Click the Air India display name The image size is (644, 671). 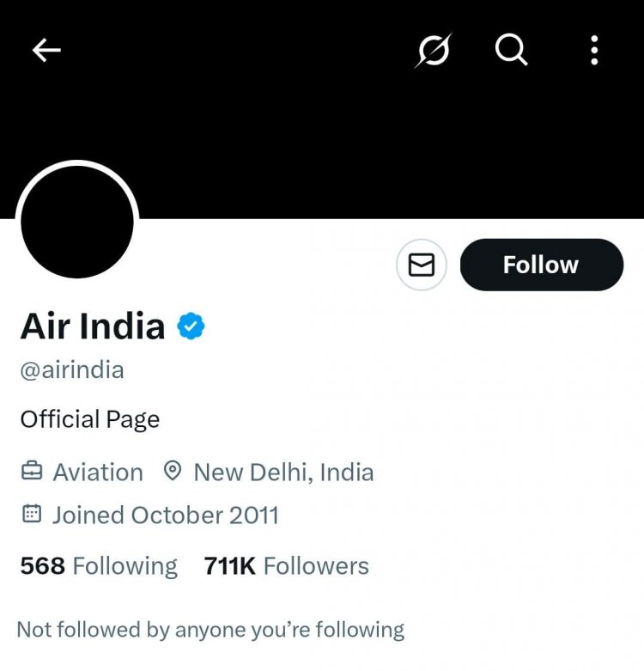pyautogui.click(x=93, y=326)
